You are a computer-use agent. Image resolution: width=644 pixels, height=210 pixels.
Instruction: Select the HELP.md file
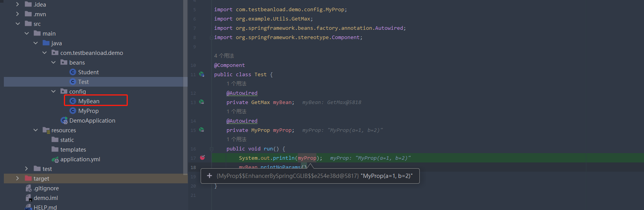45,207
